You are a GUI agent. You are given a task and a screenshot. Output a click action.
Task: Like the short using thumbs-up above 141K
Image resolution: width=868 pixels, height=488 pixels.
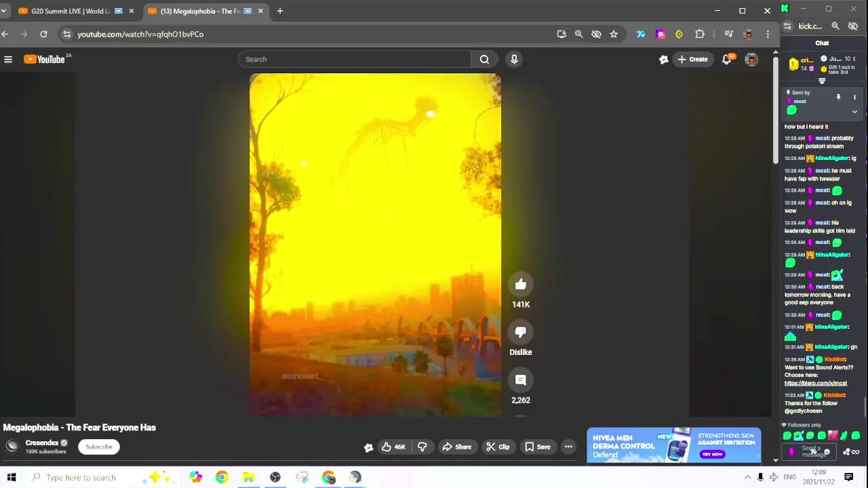tap(521, 285)
